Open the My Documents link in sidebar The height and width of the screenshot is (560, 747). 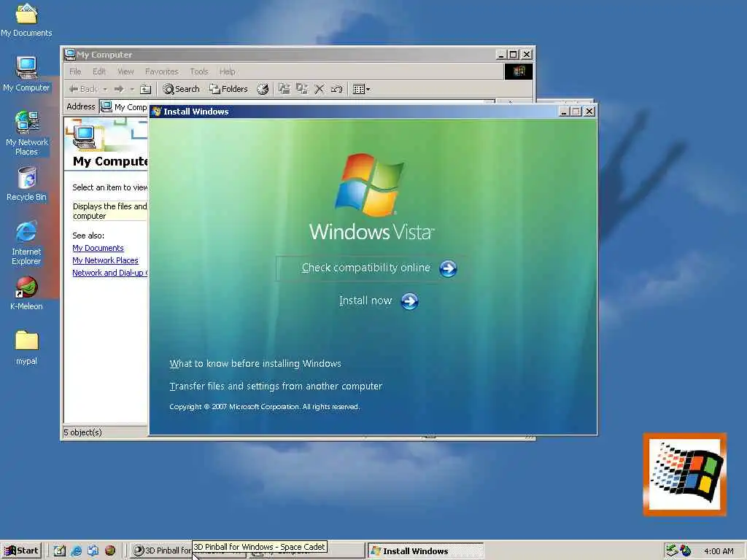(98, 248)
